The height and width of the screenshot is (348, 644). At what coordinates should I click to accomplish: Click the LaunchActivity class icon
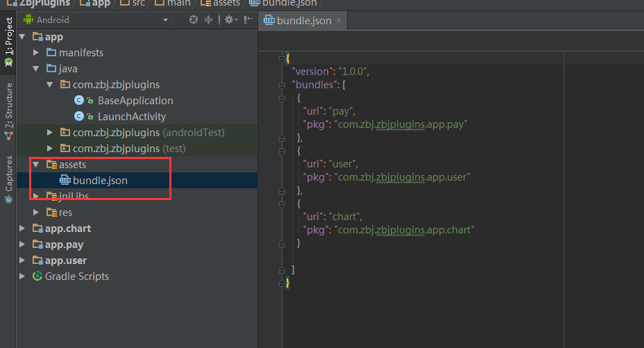click(79, 116)
